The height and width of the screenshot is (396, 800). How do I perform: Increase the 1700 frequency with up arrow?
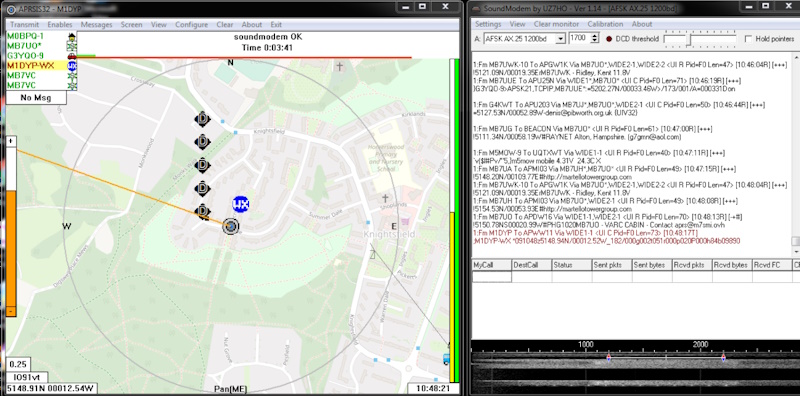pyautogui.click(x=594, y=36)
